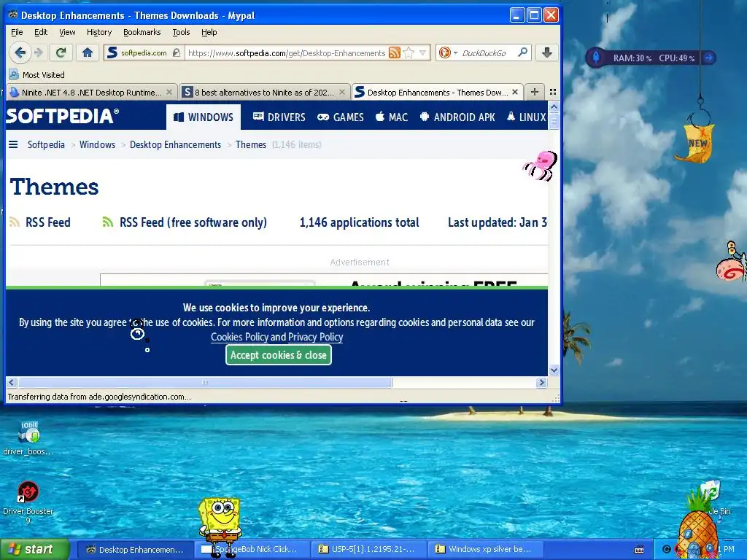747x560 pixels.
Task: Close the 8 best alternatives tab
Action: [341, 93]
